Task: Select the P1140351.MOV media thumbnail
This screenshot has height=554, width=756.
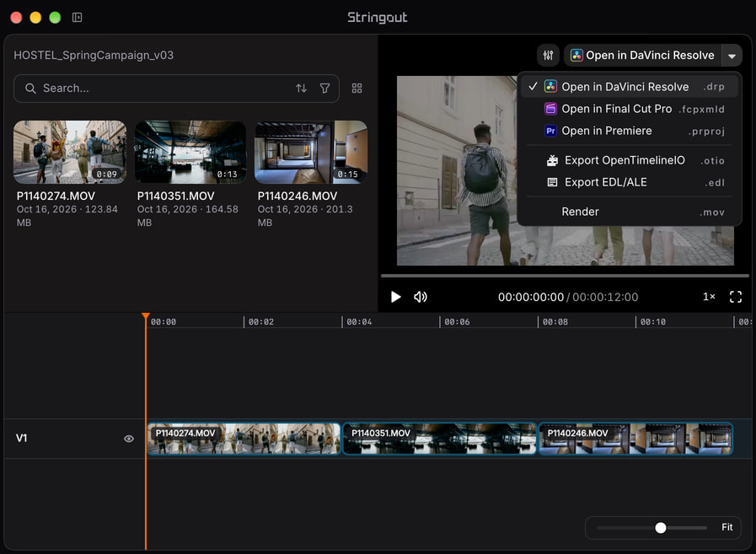Action: point(190,152)
